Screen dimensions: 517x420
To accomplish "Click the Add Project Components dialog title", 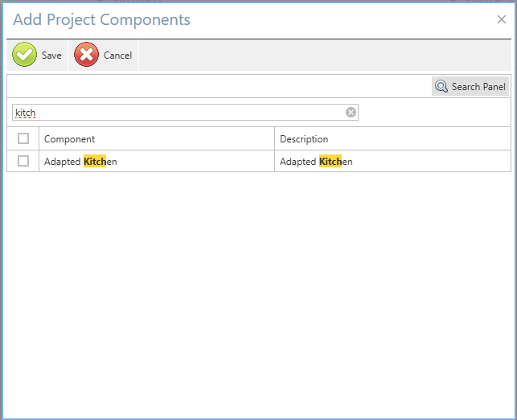I will 102,19.
